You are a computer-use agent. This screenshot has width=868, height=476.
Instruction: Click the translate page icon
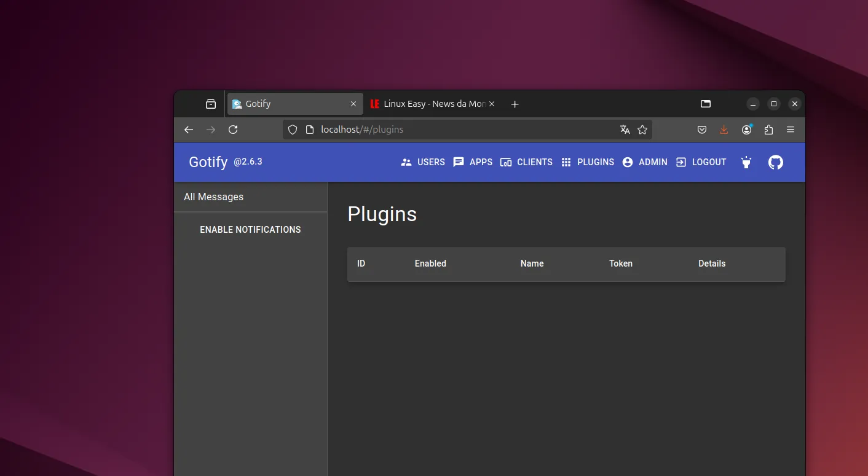point(625,130)
